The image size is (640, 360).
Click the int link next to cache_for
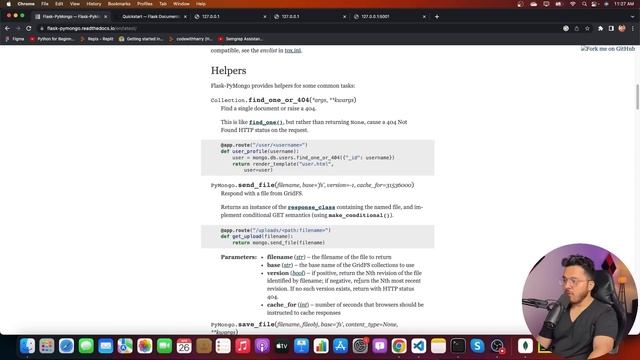[303, 305]
